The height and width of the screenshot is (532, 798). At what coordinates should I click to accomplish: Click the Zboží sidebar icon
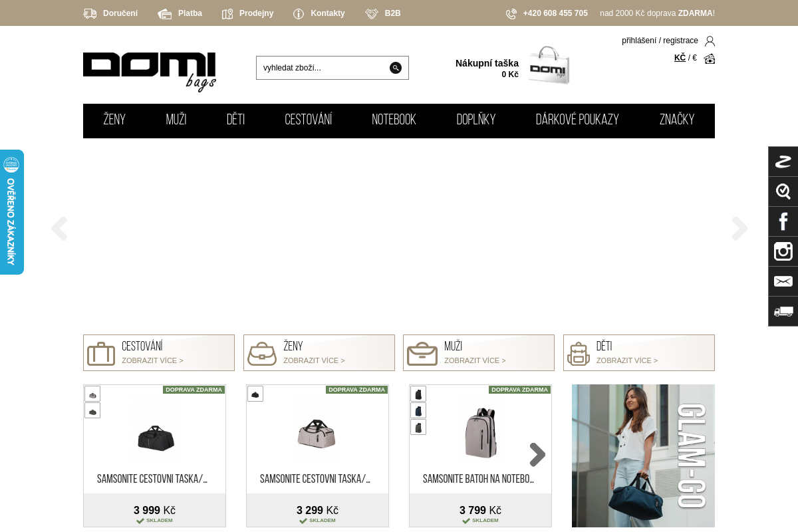pos(783,162)
